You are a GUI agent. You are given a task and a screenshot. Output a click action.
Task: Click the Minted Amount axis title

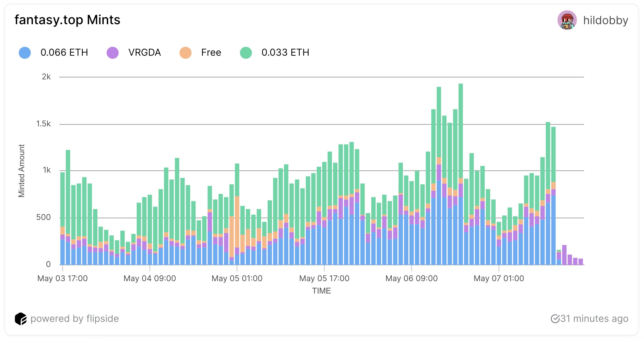click(x=21, y=171)
